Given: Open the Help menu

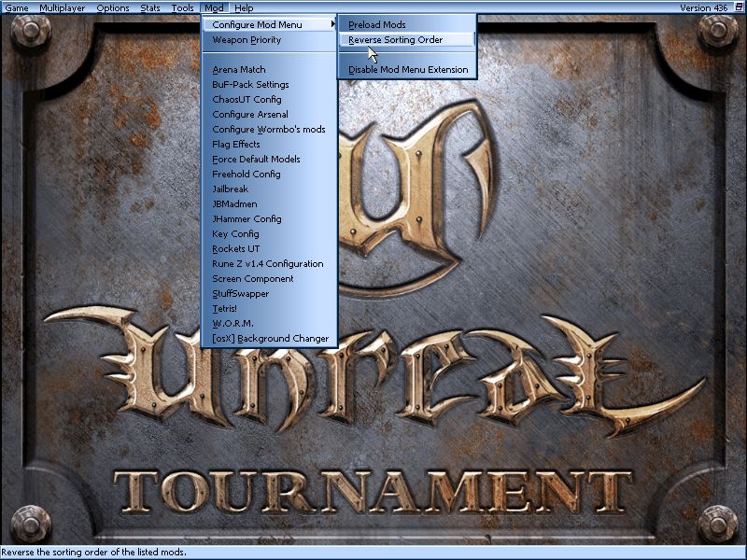Looking at the screenshot, I should (x=244, y=7).
